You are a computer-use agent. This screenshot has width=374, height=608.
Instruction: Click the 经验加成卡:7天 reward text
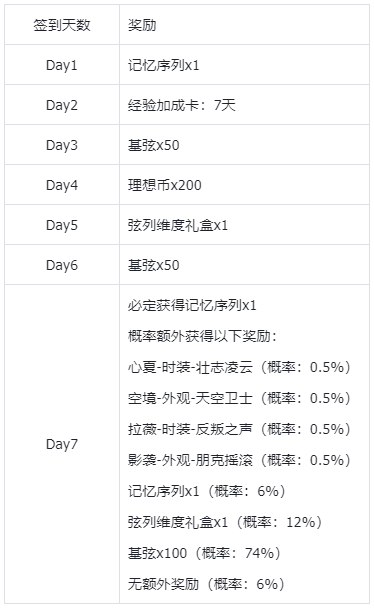(x=182, y=105)
